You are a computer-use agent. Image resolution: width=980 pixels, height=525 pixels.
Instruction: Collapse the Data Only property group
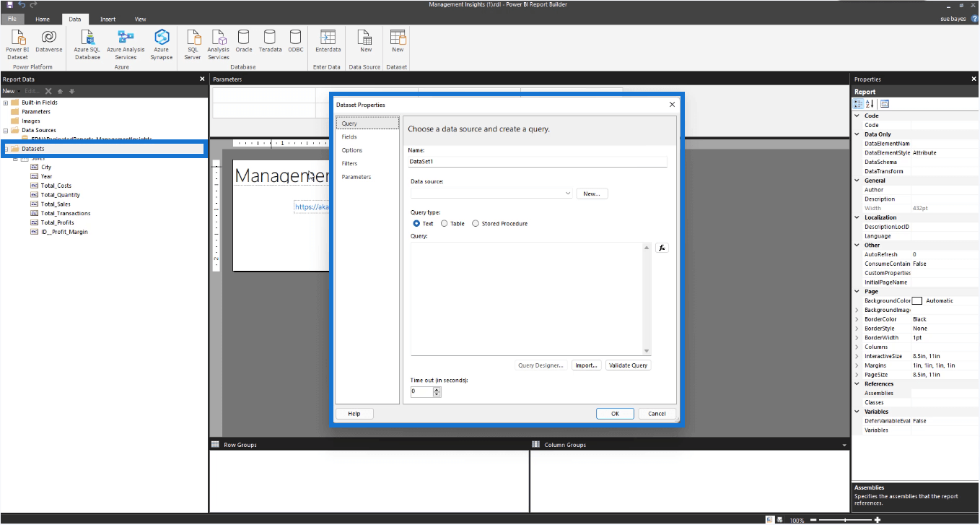point(857,134)
